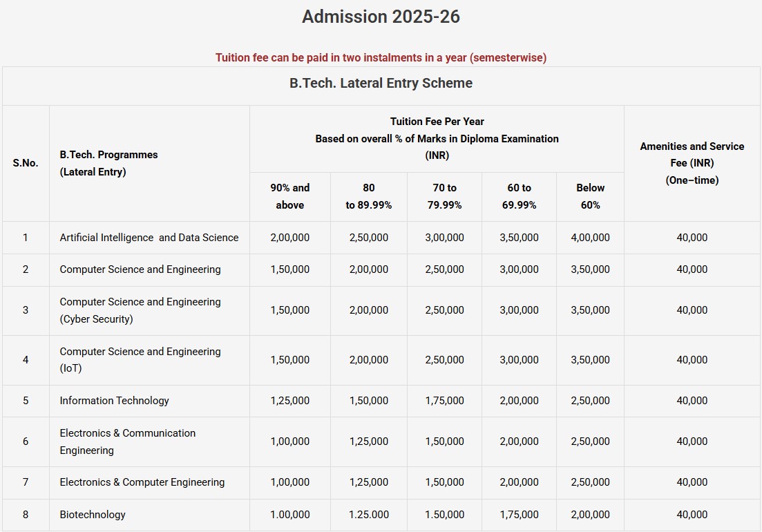Select the B.Tech. Lateral Entry Scheme title

pos(381,83)
